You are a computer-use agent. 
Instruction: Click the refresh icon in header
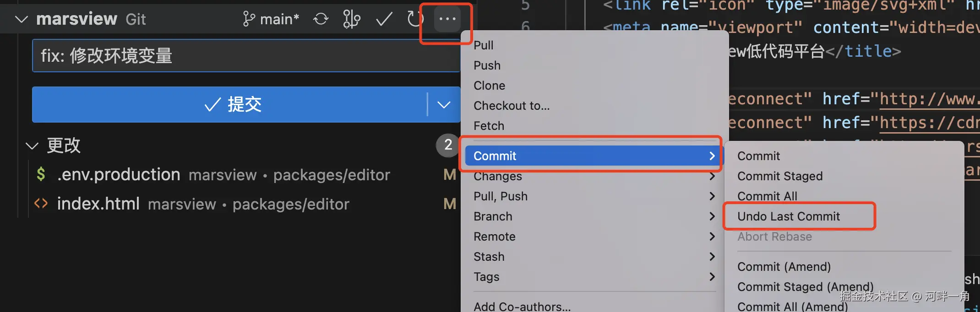pos(414,19)
